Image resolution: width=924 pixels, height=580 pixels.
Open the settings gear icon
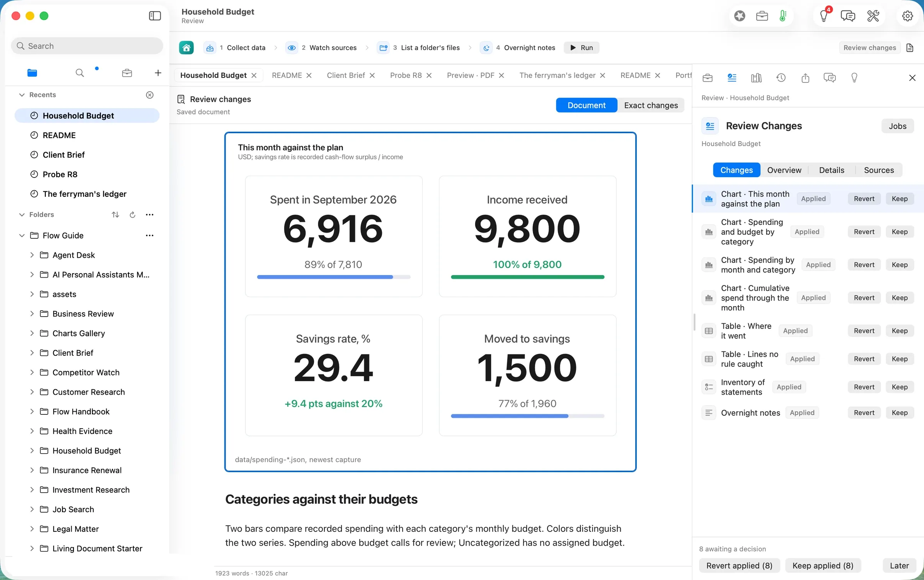pyautogui.click(x=907, y=16)
